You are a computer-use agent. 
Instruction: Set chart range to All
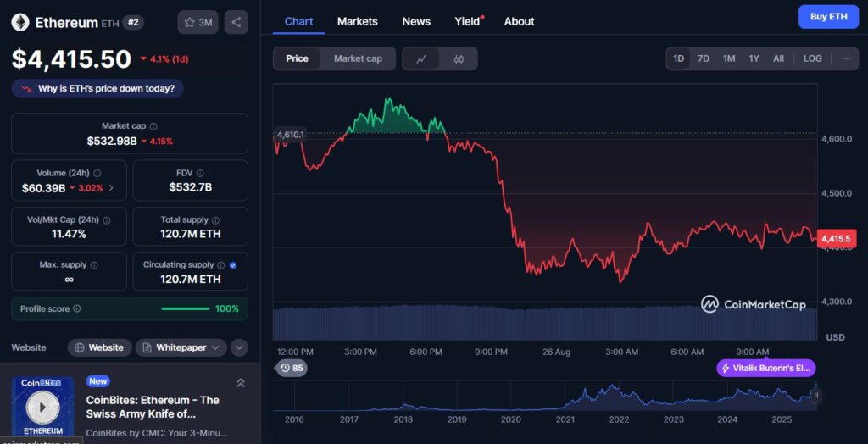tap(778, 58)
